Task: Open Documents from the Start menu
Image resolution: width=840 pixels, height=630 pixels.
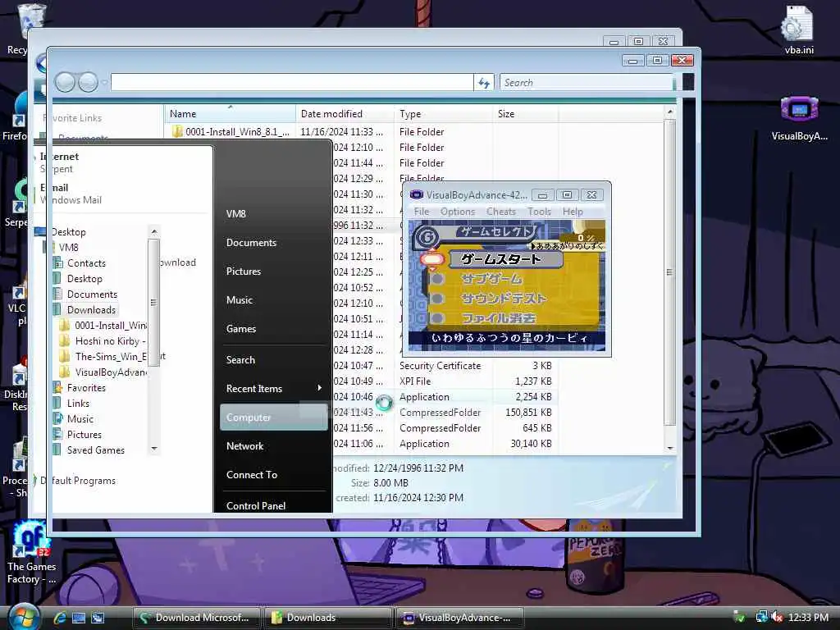Action: (251, 243)
